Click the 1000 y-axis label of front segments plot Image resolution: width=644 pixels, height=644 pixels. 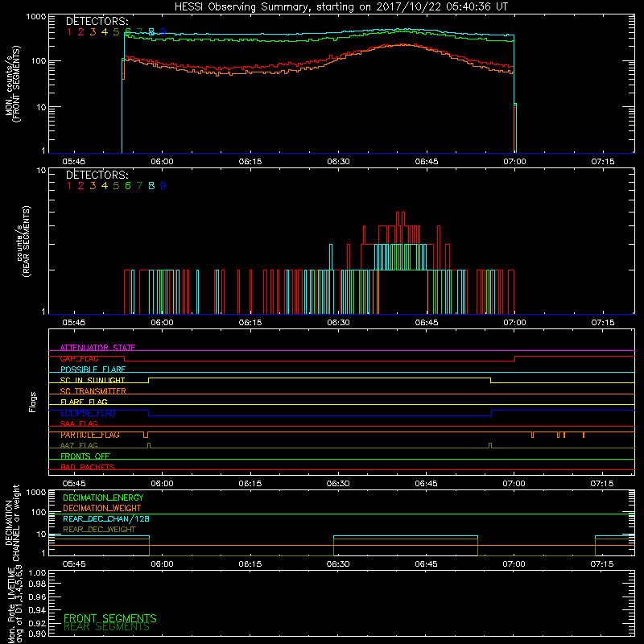36,17
